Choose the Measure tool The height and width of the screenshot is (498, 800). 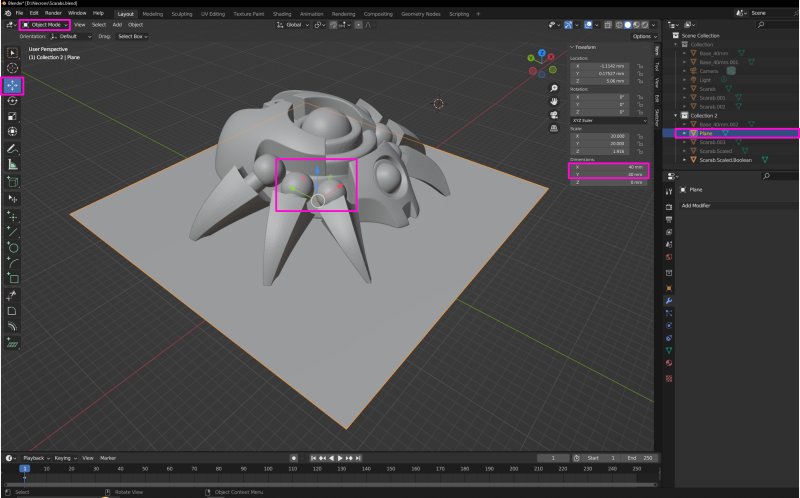[x=13, y=164]
